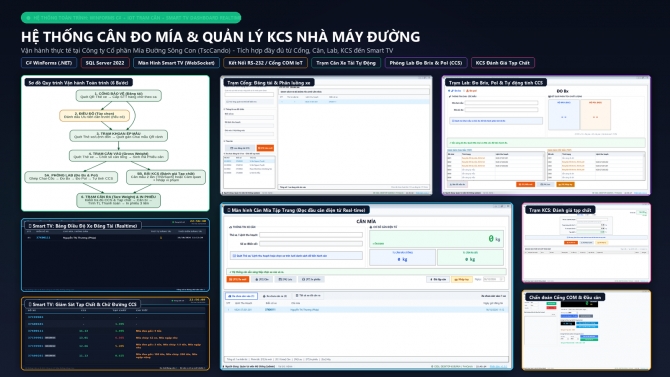The image size is (670, 377).
Task: Click blue Brix reading panel in Trạm Lab
Action: point(564,115)
